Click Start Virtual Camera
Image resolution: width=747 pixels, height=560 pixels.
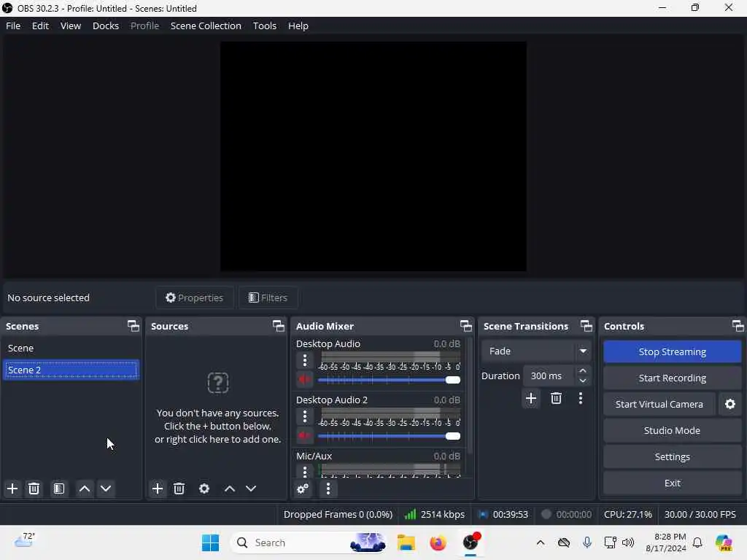click(x=659, y=404)
